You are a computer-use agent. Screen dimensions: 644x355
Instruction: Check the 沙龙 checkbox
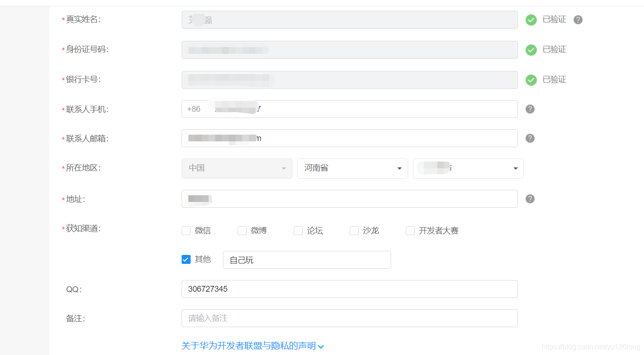point(354,231)
